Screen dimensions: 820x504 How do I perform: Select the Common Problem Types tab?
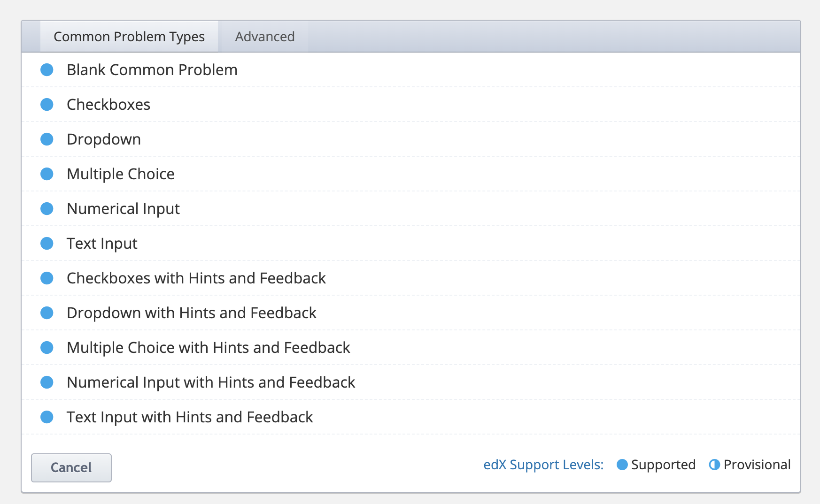[x=129, y=37]
